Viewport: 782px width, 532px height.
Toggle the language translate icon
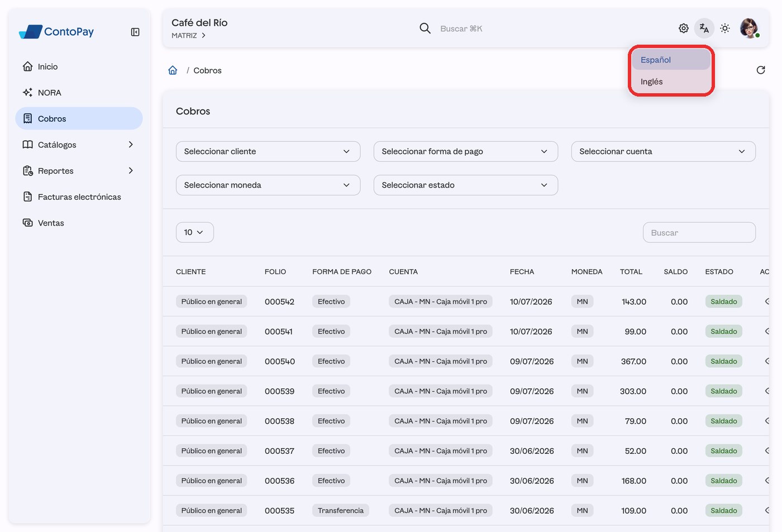(704, 28)
